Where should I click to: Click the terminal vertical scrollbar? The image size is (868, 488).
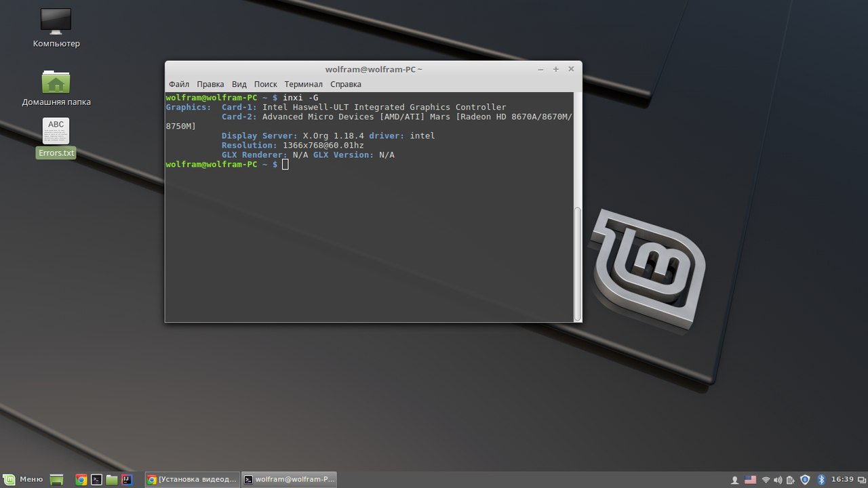[578, 263]
